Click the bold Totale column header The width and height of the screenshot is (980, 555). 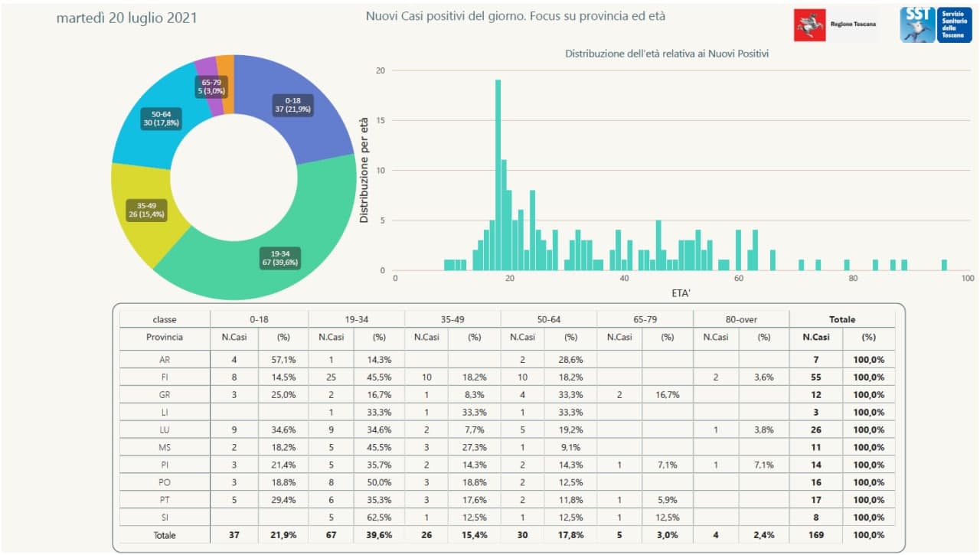pos(841,319)
